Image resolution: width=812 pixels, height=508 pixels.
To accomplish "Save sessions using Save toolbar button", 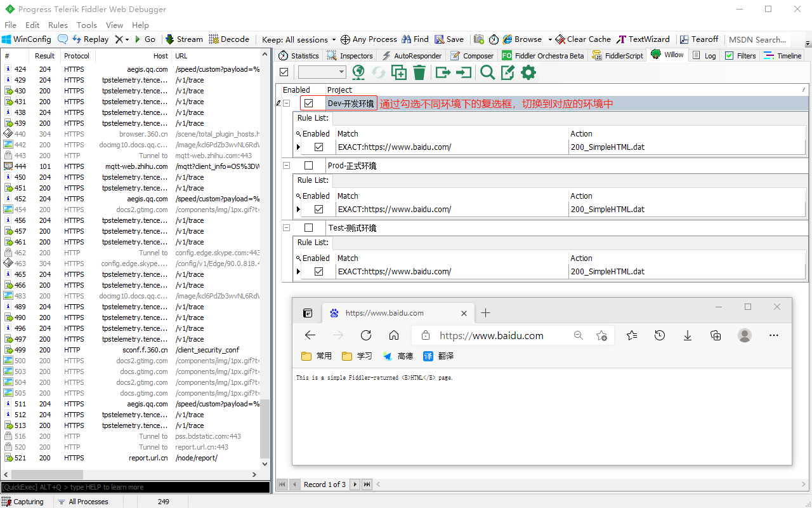I will coord(449,39).
